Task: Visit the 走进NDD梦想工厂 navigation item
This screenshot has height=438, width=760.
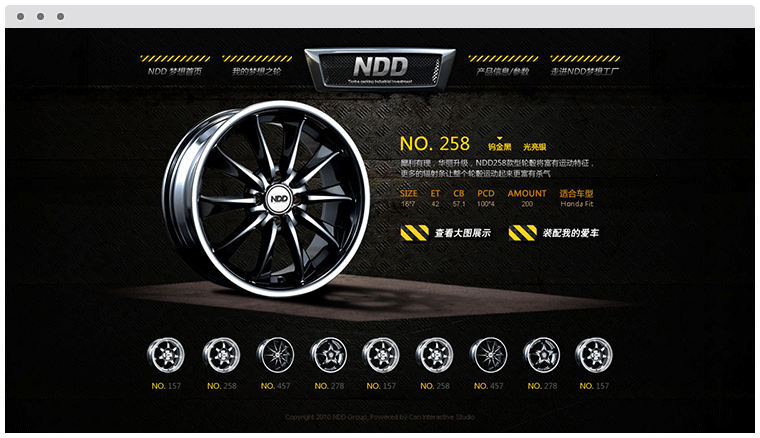Action: click(x=585, y=71)
